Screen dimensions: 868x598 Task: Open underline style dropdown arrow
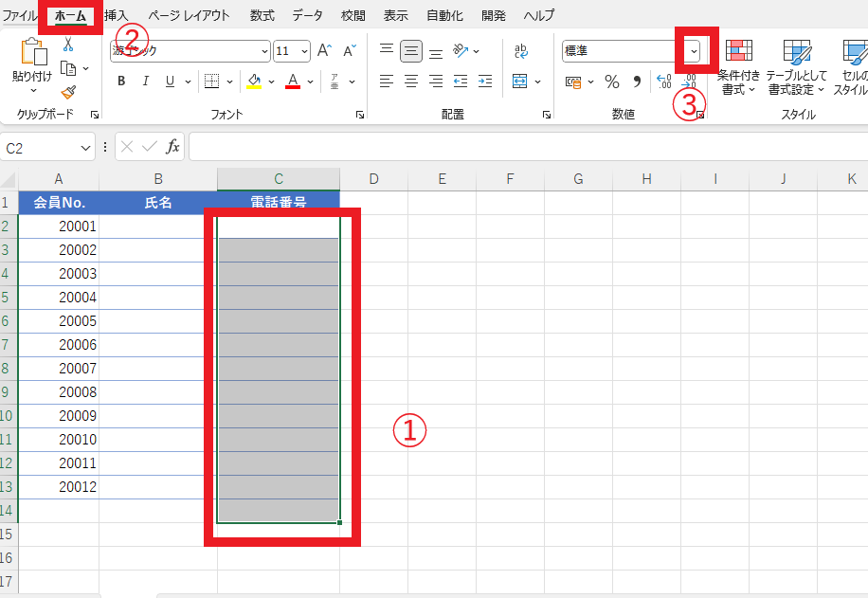point(188,82)
